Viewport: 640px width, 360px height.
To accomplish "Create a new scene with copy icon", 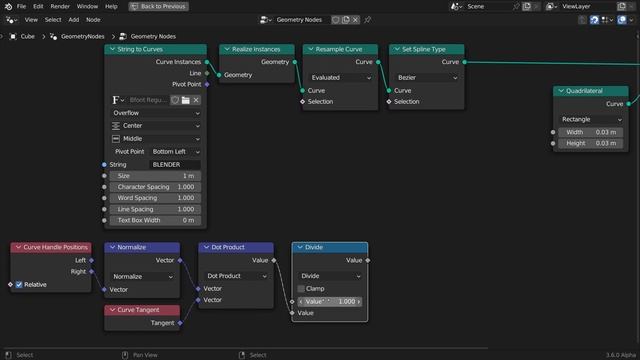I will (527, 7).
